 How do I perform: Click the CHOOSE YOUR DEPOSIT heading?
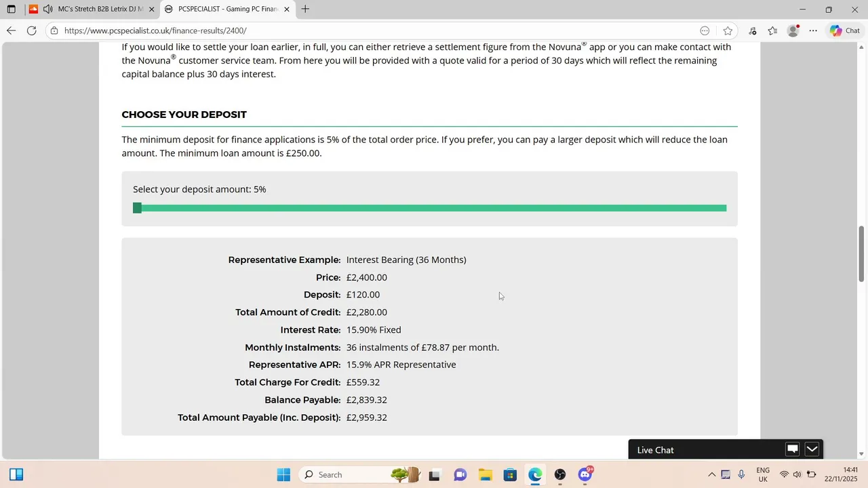click(x=184, y=115)
